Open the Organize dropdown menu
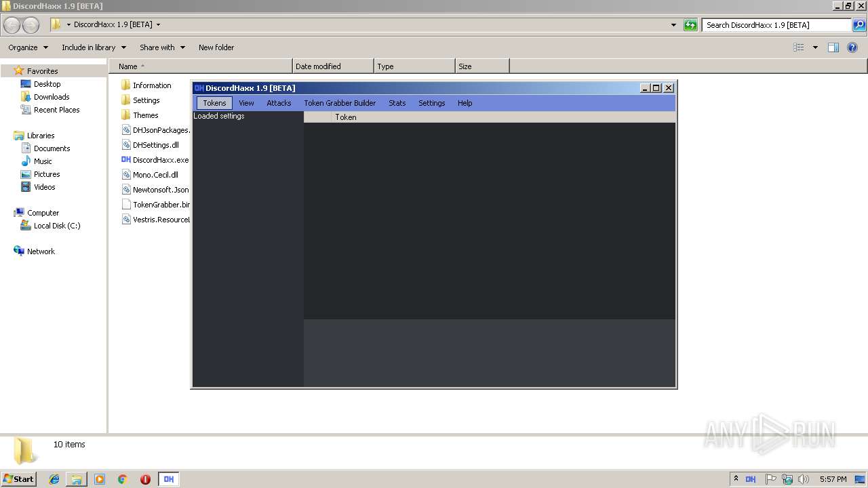 [28, 47]
